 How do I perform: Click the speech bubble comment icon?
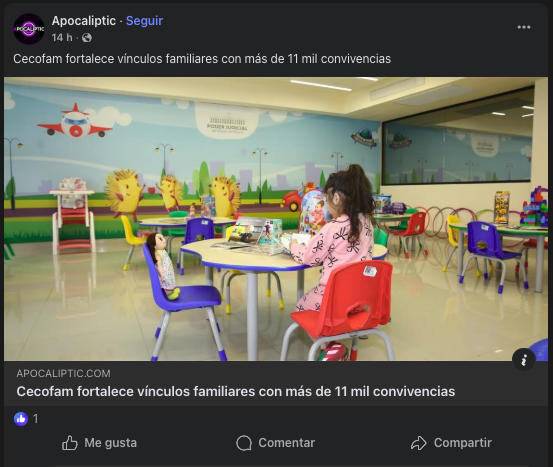pos(244,443)
